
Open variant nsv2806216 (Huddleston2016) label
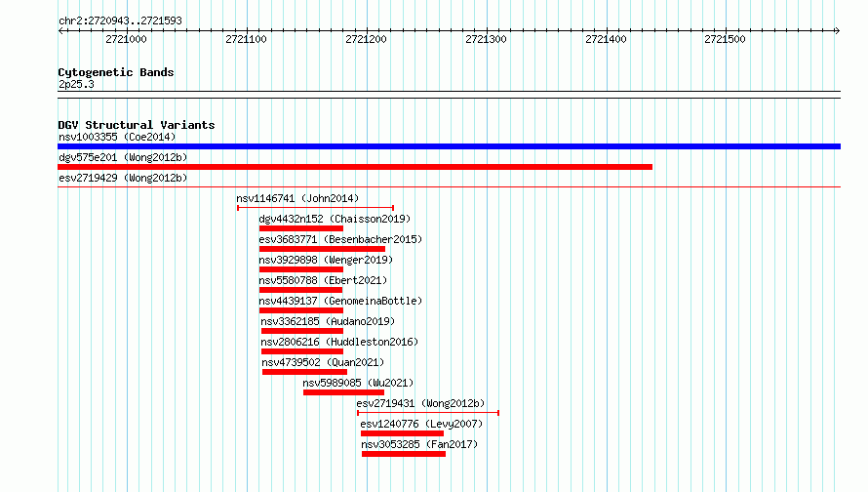coord(340,342)
